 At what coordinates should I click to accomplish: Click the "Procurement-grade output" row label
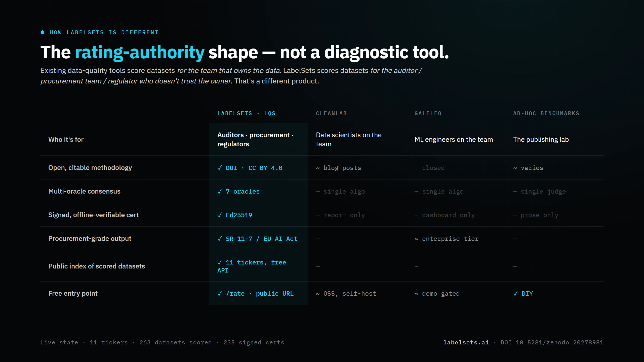coord(90,239)
